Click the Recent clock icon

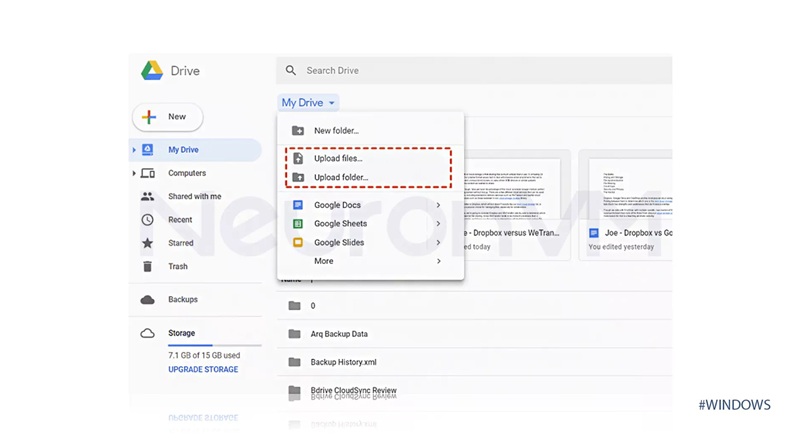click(147, 219)
